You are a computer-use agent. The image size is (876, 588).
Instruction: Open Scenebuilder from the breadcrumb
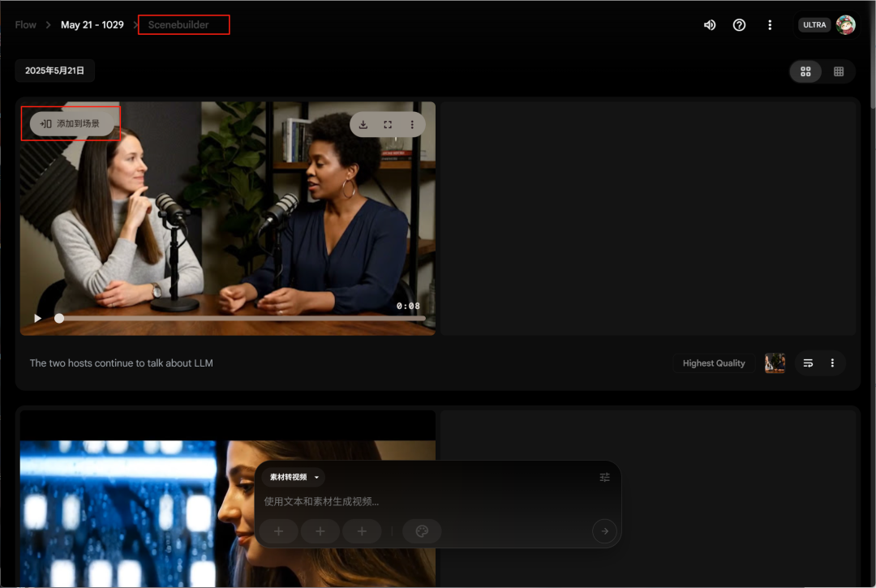(178, 25)
